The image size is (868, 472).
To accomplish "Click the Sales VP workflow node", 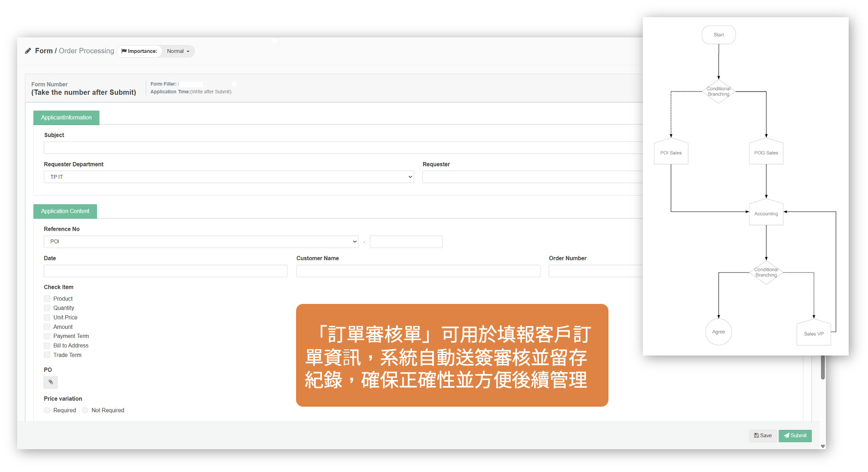I will click(813, 334).
